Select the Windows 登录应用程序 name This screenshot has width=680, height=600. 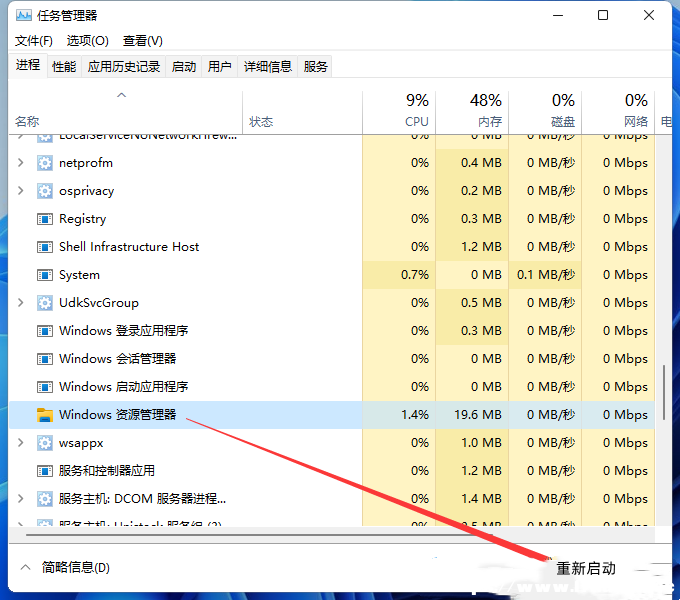(x=124, y=331)
